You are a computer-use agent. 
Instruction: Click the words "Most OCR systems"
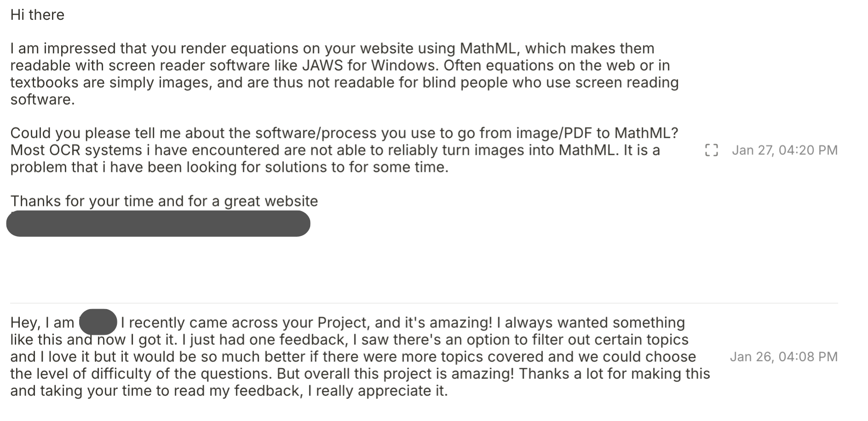[76, 150]
